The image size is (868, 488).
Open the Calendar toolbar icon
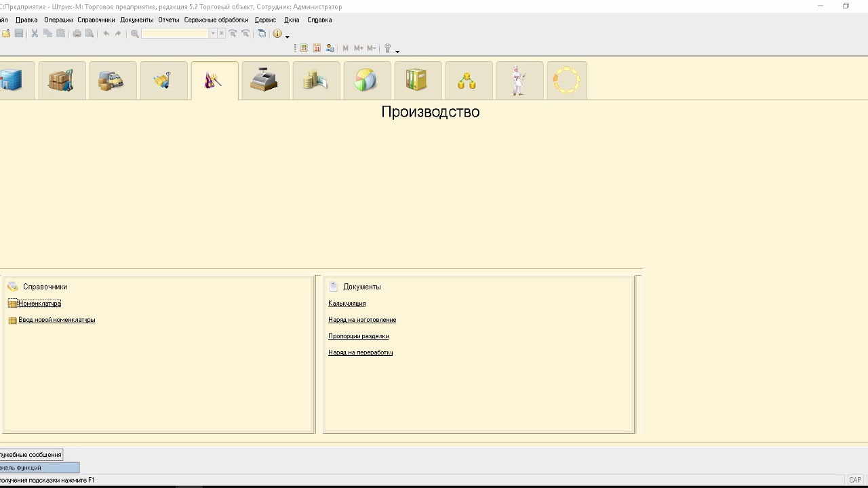[x=317, y=48]
